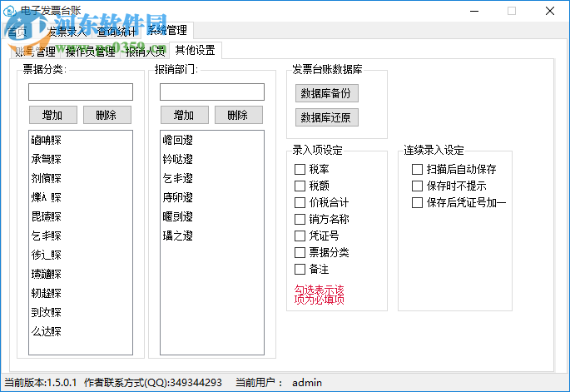Image resolution: width=570 pixels, height=392 pixels.
Task: Check 票据分类 in 录入项设定
Action: click(300, 253)
